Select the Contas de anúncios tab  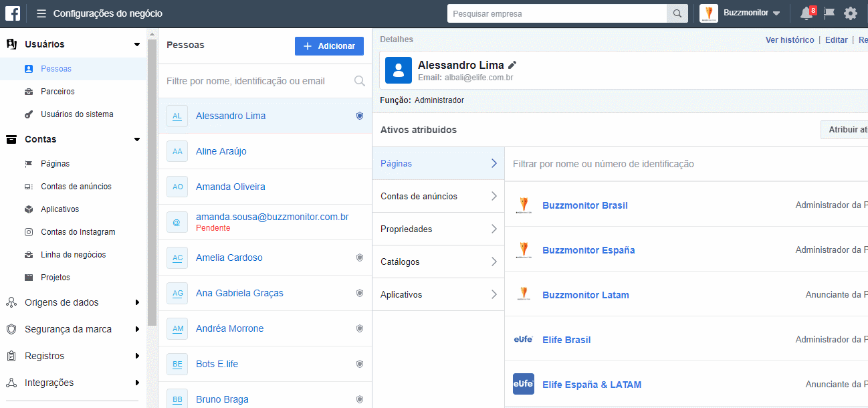[438, 196]
